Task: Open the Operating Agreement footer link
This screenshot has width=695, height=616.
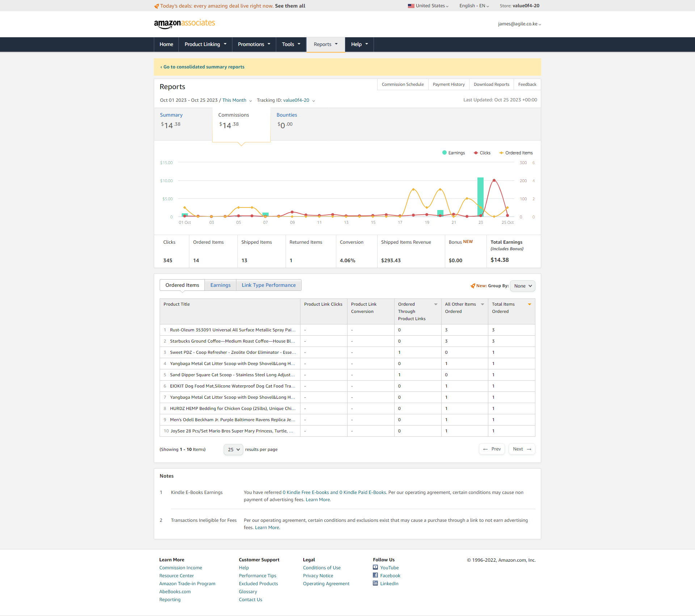Action: 326,584
